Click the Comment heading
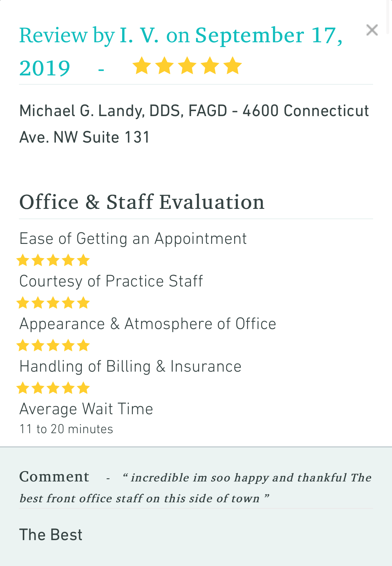The width and height of the screenshot is (392, 566). [x=54, y=476]
